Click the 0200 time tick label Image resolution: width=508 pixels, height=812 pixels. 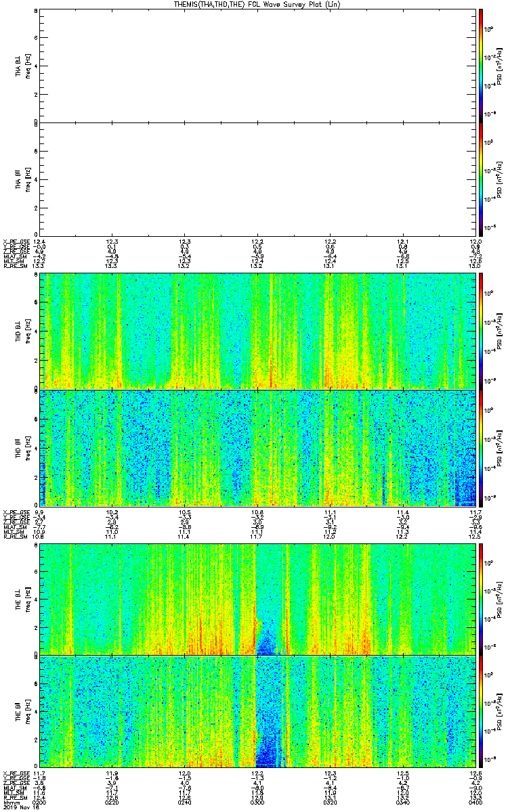(40, 802)
